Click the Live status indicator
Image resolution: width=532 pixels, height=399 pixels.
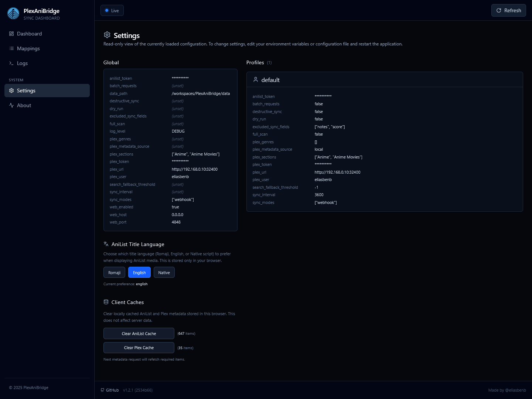[x=112, y=10]
